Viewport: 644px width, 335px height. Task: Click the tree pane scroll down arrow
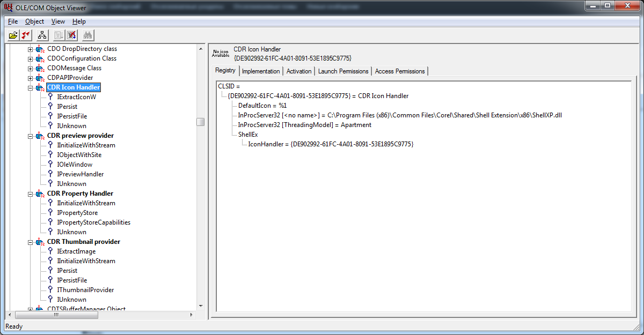click(201, 306)
